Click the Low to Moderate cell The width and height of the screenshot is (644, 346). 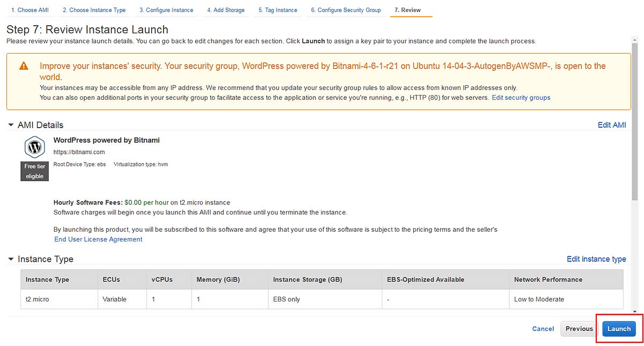click(566, 299)
